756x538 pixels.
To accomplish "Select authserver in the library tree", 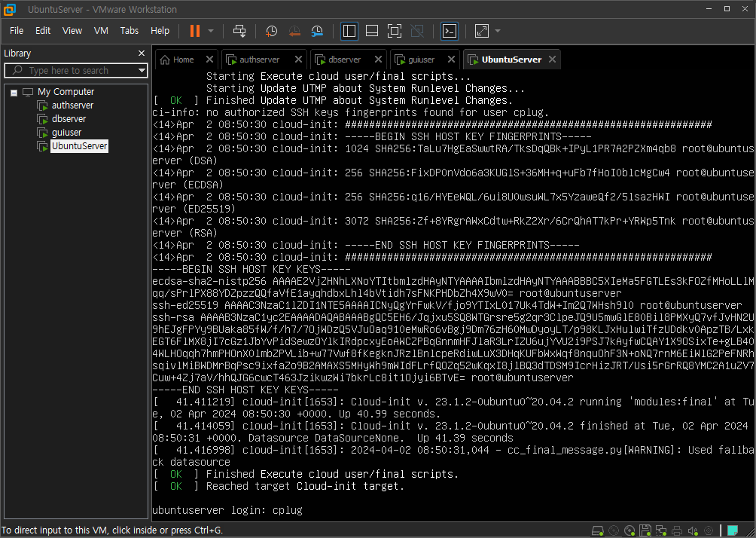I will [72, 105].
